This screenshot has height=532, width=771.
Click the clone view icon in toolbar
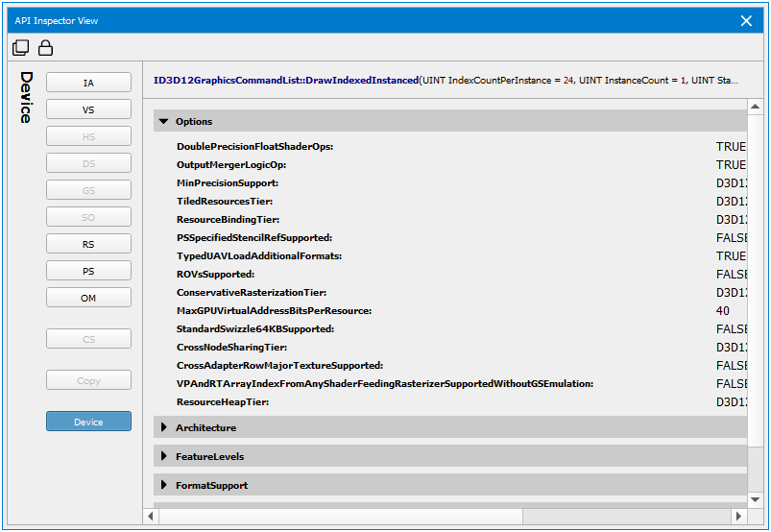coord(21,48)
